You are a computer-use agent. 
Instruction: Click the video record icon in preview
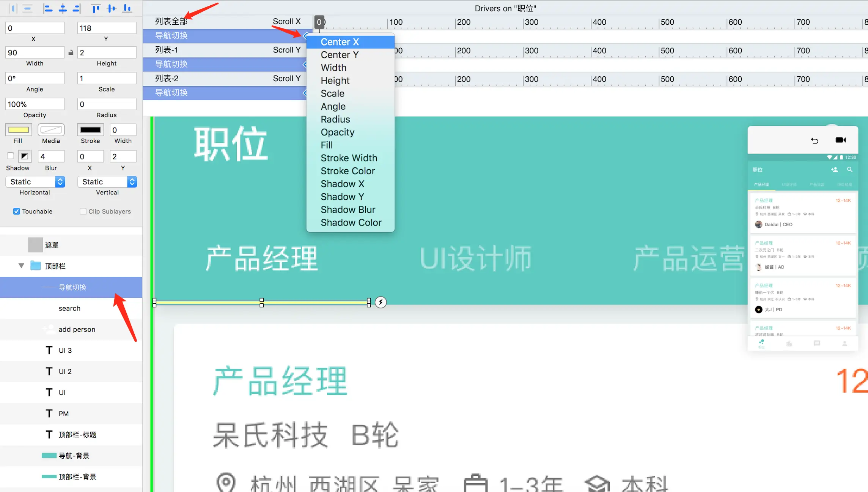(x=841, y=140)
